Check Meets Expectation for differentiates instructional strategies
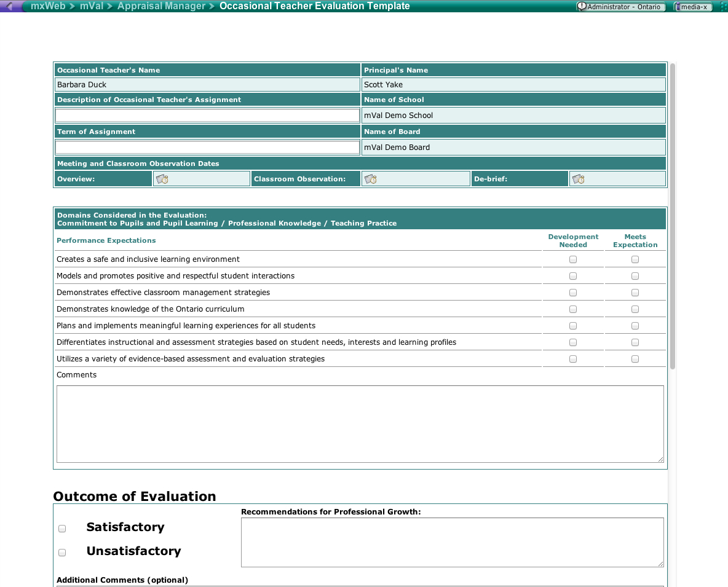The width and height of the screenshot is (728, 587). (635, 342)
